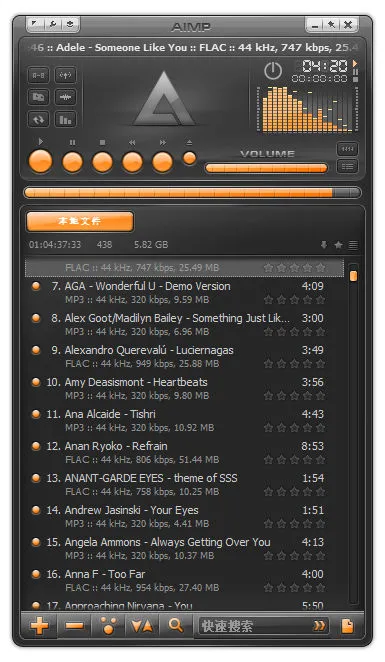Select track 12 Anan Ryoko - Refrain

point(184,453)
